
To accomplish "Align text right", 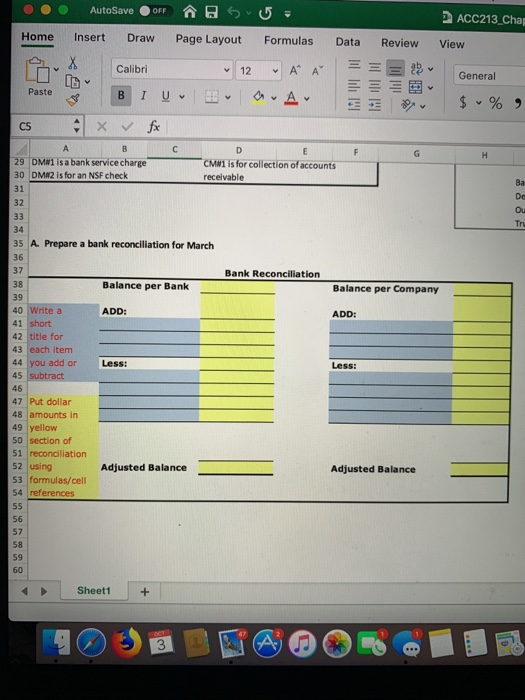I will [395, 87].
